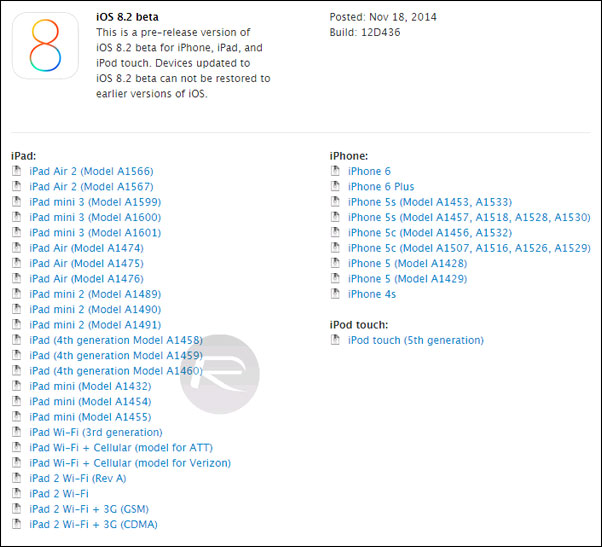Click file icon beside iPhone 4s
The height and width of the screenshot is (547, 602).
point(335,293)
